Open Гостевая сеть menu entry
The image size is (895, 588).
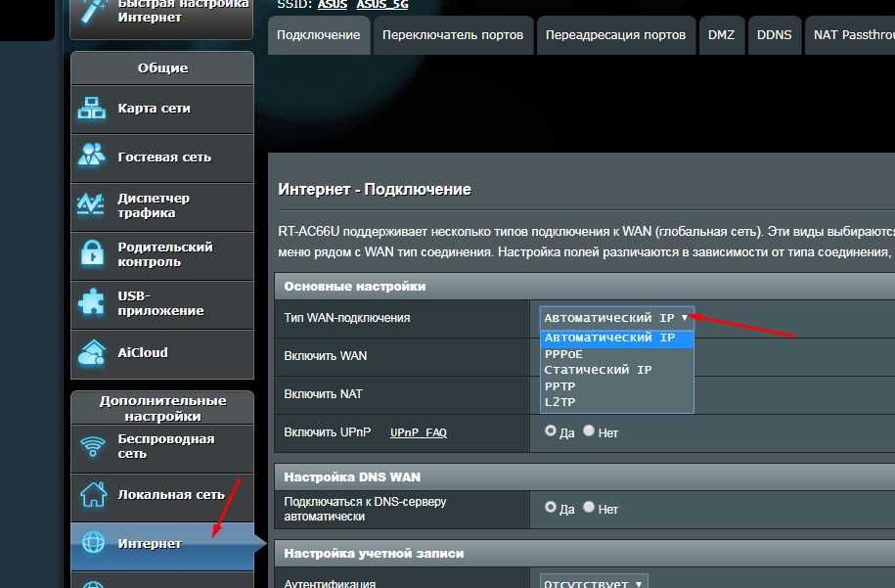(162, 158)
